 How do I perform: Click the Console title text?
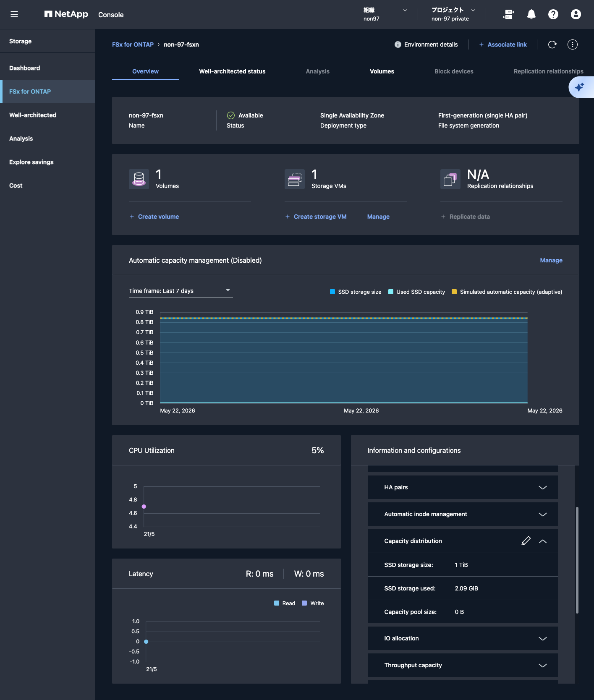pos(111,15)
